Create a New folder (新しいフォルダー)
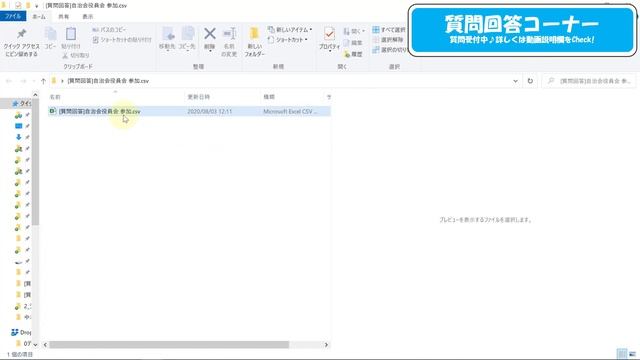640x360 pixels. coord(254,41)
